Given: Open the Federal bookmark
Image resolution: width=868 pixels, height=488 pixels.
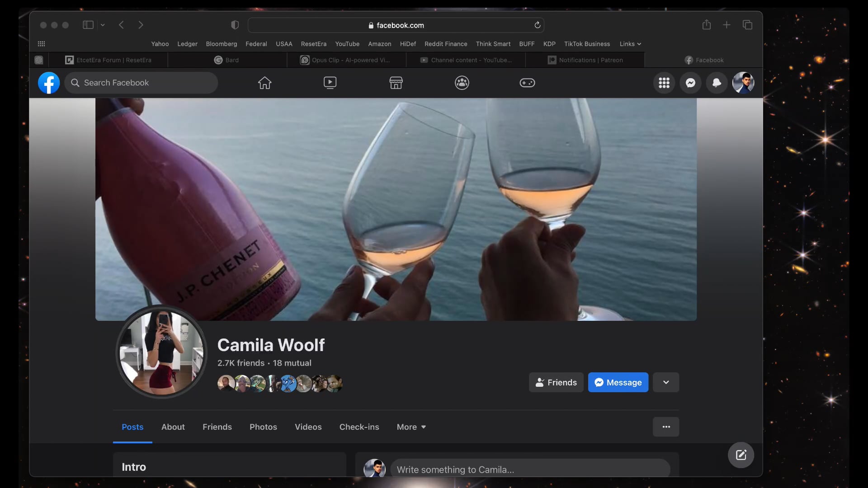Looking at the screenshot, I should 256,44.
